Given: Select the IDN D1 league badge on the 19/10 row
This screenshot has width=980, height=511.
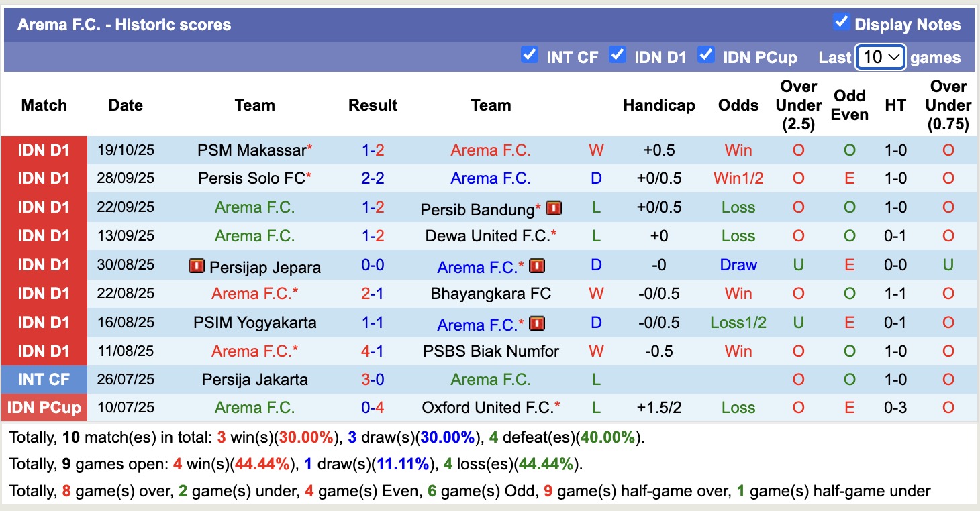Looking at the screenshot, I should click(44, 150).
